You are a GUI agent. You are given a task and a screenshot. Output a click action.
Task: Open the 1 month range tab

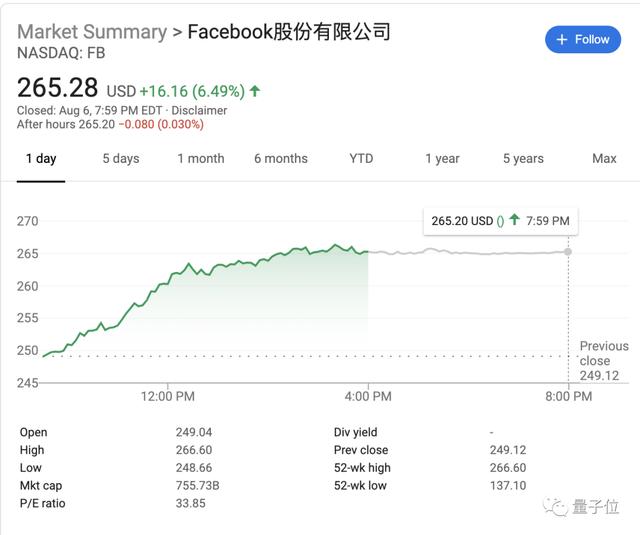[x=201, y=158]
